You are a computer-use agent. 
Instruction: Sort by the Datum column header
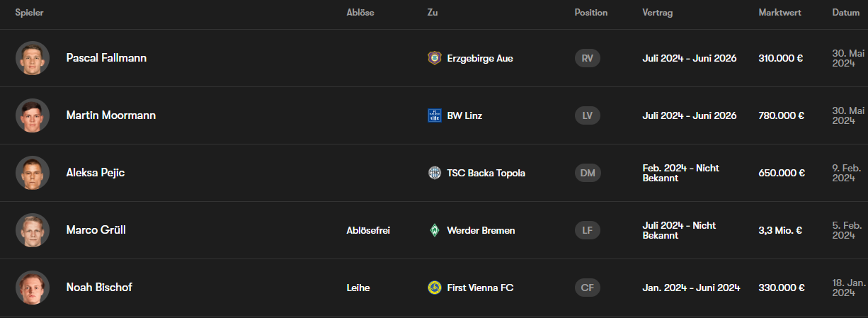click(x=845, y=13)
